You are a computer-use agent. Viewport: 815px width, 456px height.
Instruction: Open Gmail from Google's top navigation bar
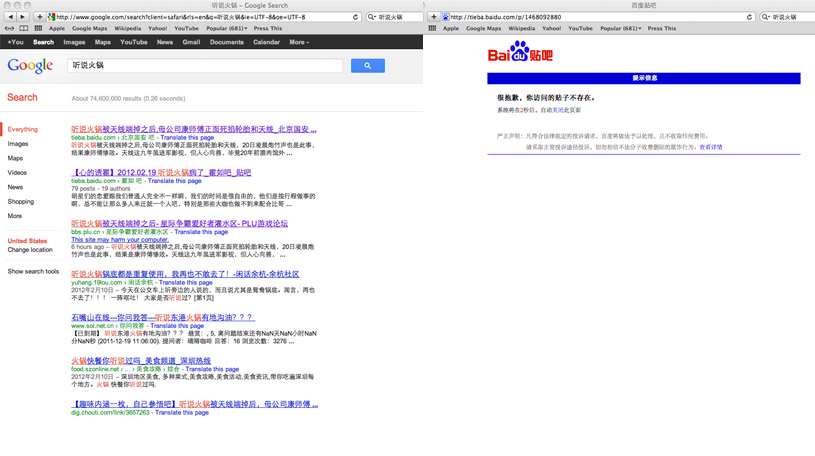191,43
